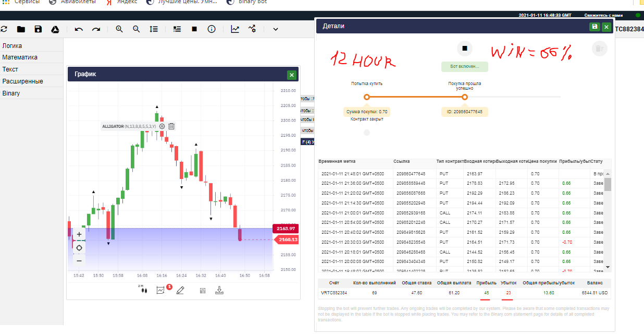Click the reset/refresh workspace icon
Viewport: 644px width, 335px height.
(4, 29)
